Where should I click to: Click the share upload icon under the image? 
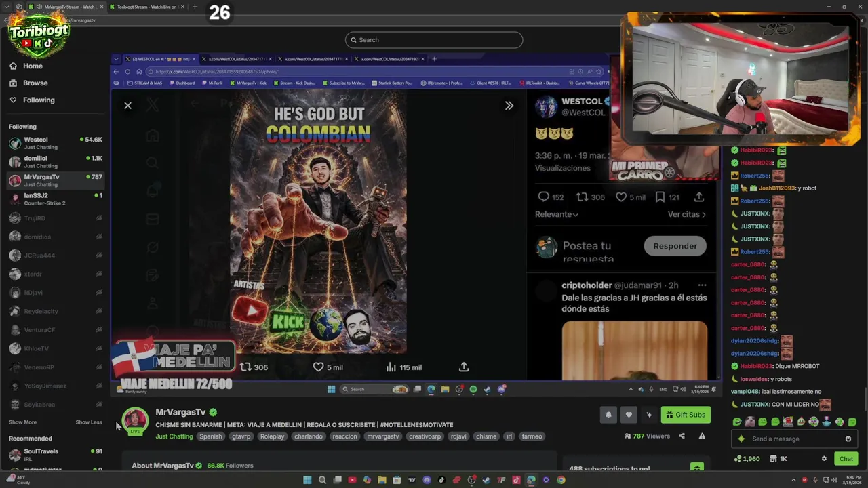click(x=464, y=367)
